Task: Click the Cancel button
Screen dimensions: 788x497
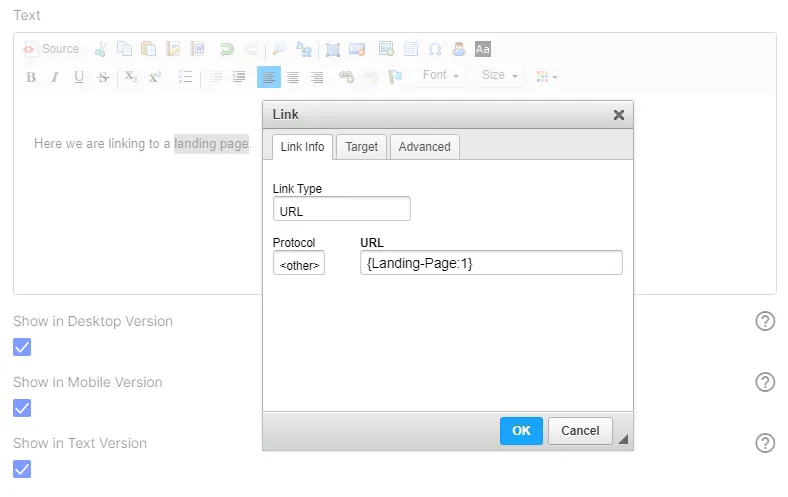Action: [x=580, y=431]
